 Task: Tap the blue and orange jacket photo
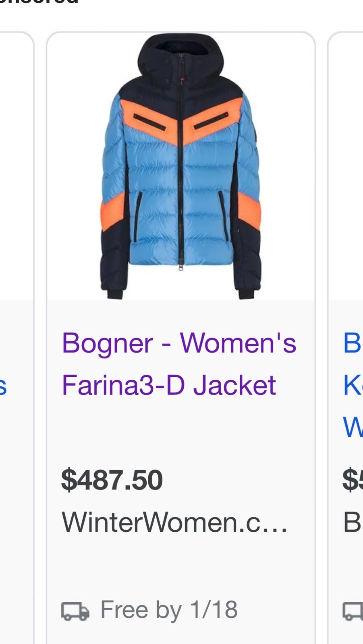(x=181, y=166)
